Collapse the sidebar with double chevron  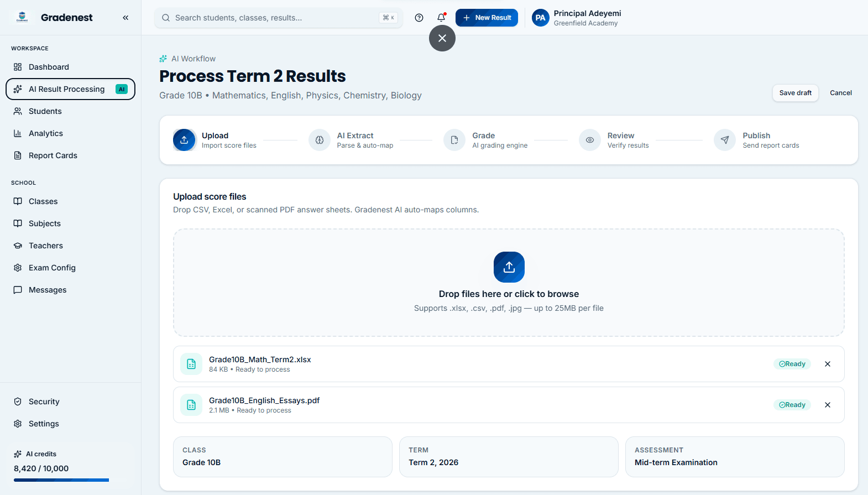point(126,18)
